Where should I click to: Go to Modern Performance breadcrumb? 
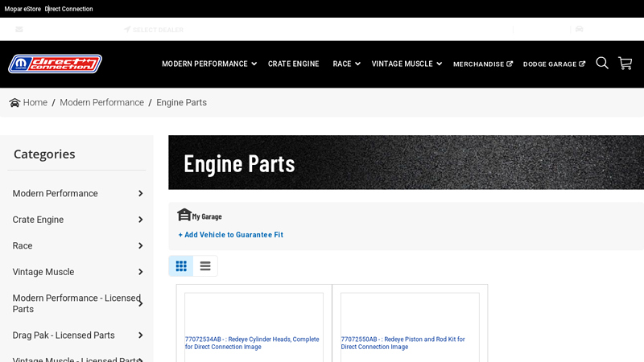coord(102,103)
